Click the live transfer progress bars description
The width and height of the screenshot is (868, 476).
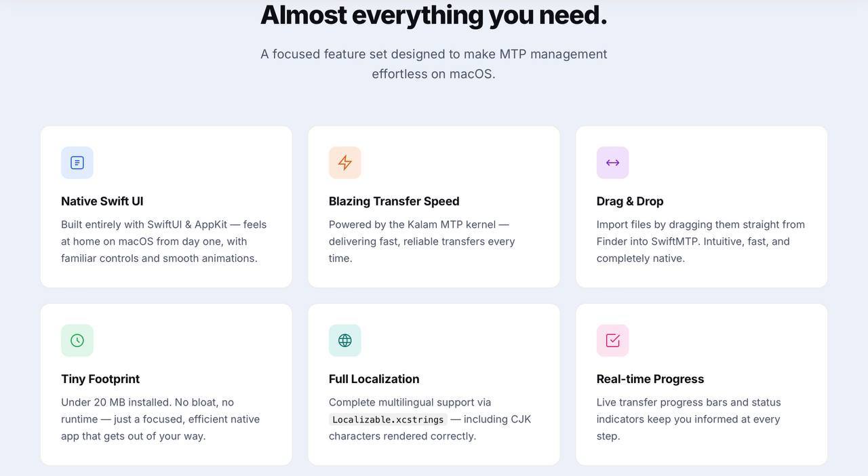click(689, 419)
